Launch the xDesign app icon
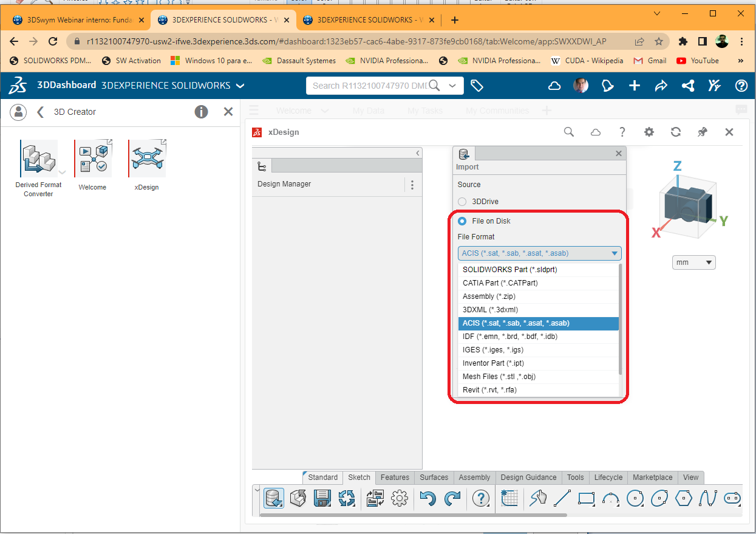The width and height of the screenshot is (756, 534). pyautogui.click(x=147, y=159)
